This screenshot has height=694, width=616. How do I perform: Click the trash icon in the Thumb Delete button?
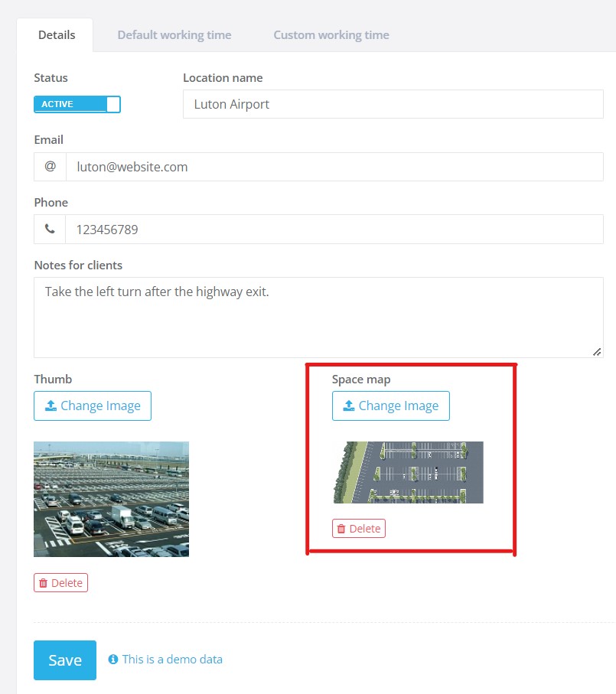click(x=43, y=583)
